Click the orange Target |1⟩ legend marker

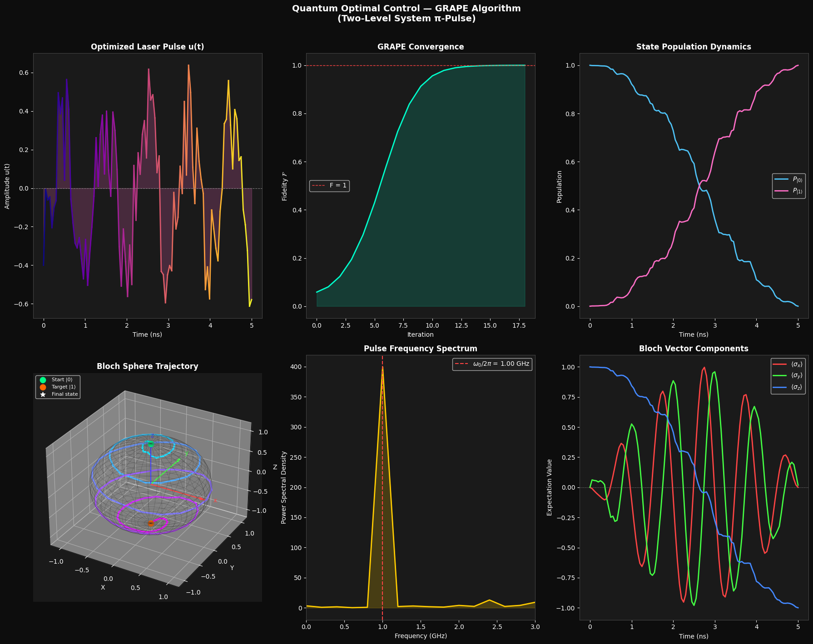[x=43, y=387]
